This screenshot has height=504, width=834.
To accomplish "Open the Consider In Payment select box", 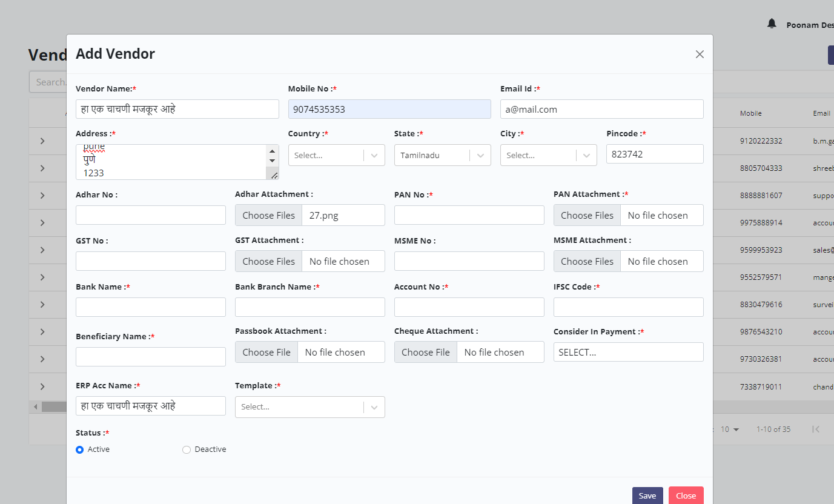I will [628, 352].
